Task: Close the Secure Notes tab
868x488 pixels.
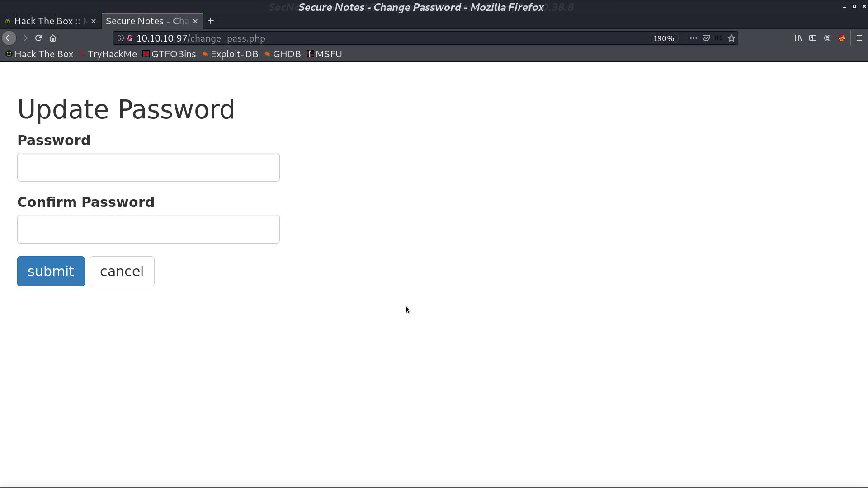Action: click(x=195, y=21)
